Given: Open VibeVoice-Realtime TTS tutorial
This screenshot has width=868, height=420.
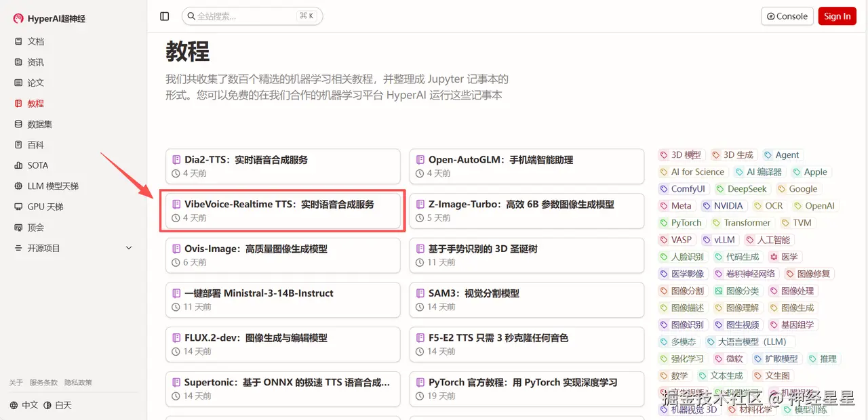Looking at the screenshot, I should tap(283, 211).
